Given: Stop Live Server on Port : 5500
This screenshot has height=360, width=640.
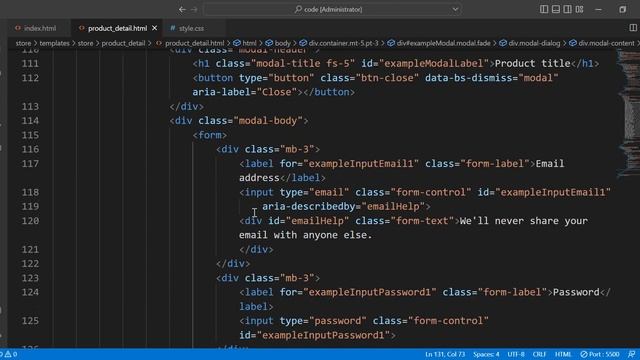Looking at the screenshot, I should tap(600, 354).
